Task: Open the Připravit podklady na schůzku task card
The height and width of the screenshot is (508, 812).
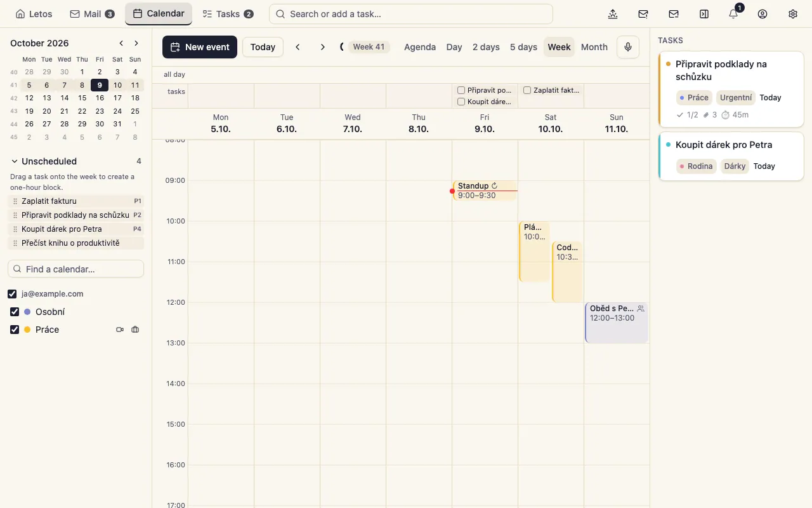Action: coord(731,89)
